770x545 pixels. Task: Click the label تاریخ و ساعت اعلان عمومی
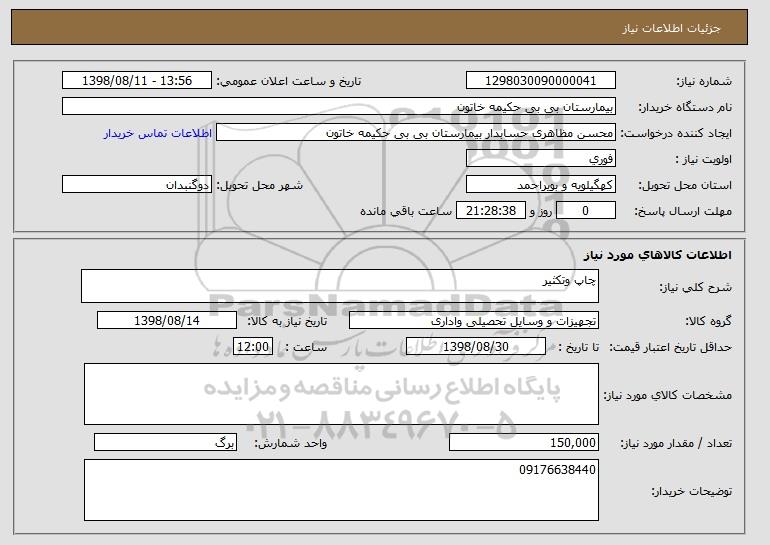tap(289, 82)
